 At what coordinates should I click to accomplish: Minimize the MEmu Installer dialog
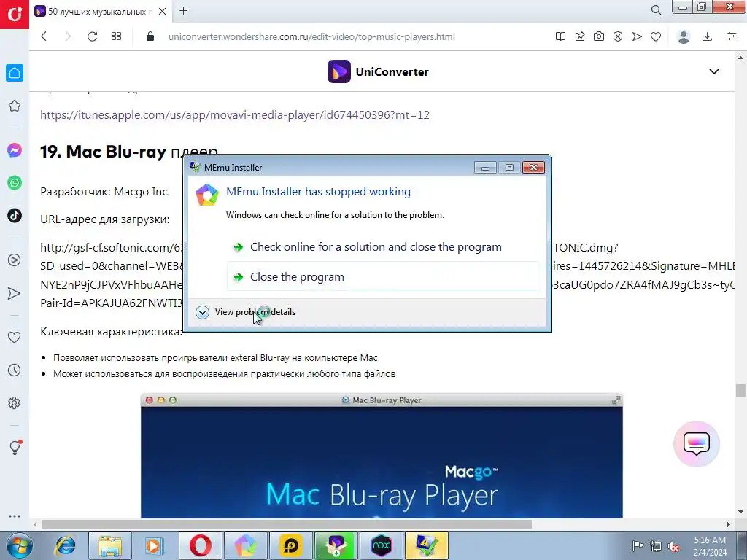click(485, 168)
